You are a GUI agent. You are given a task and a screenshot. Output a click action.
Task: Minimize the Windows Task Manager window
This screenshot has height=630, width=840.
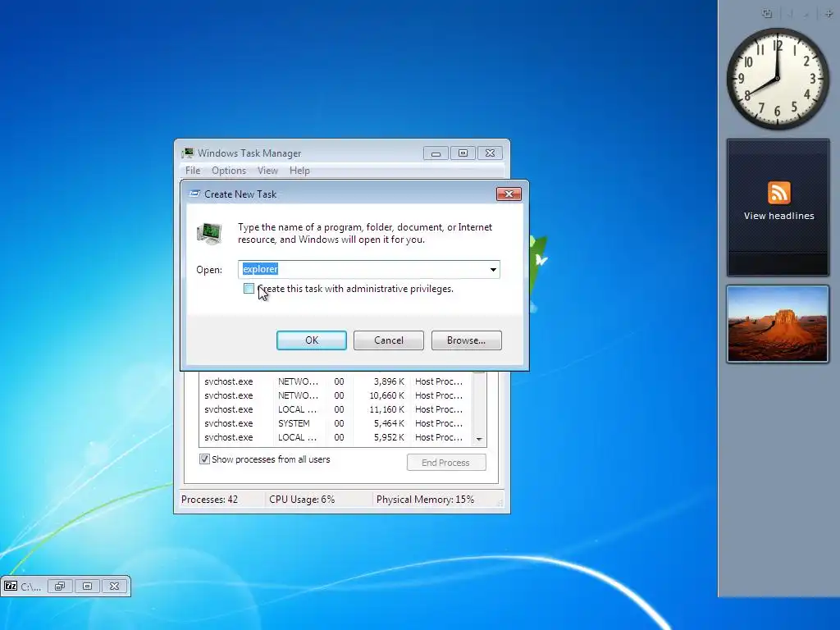[436, 153]
